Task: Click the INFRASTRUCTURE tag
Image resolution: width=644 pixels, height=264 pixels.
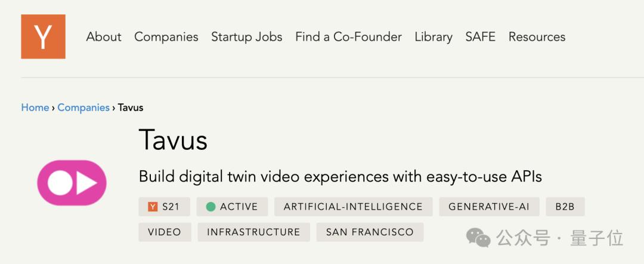Action: pyautogui.click(x=253, y=232)
